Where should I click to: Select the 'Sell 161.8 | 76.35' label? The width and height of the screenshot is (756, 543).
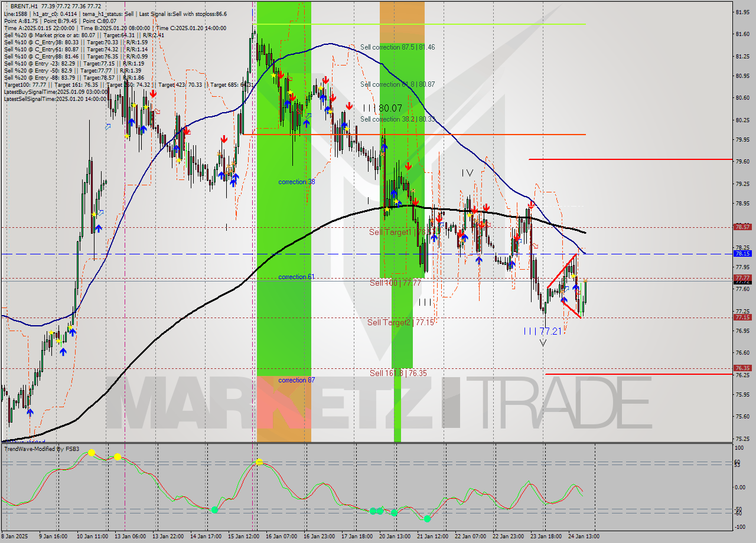coord(398,373)
